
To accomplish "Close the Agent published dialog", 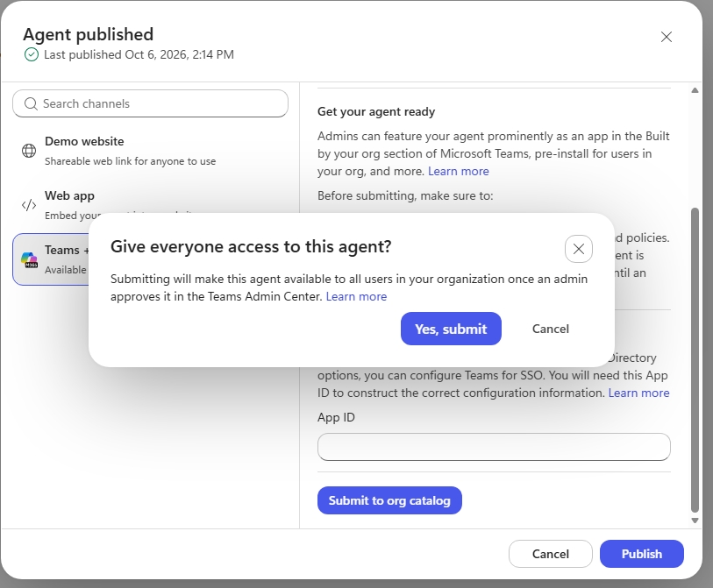I will [x=667, y=37].
